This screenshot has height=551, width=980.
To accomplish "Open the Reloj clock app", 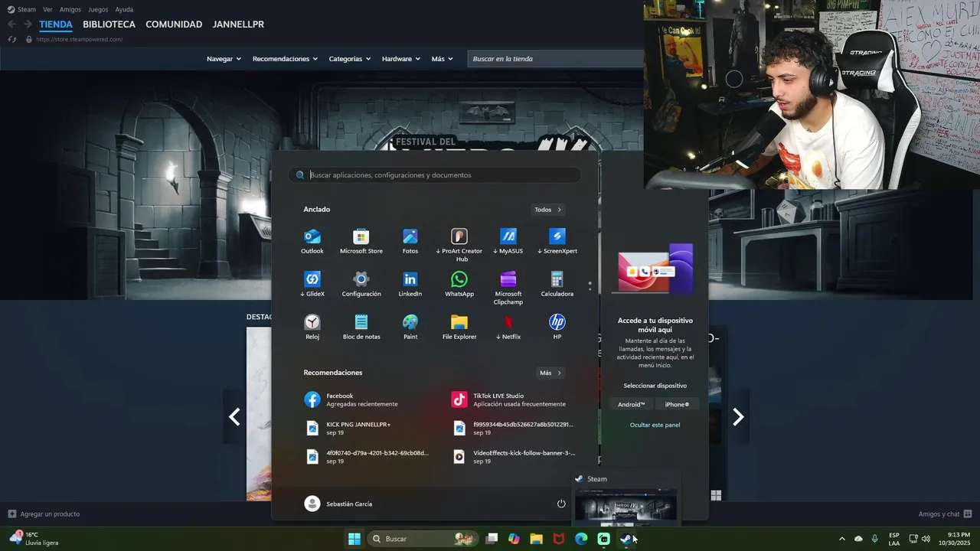I will pyautogui.click(x=312, y=327).
